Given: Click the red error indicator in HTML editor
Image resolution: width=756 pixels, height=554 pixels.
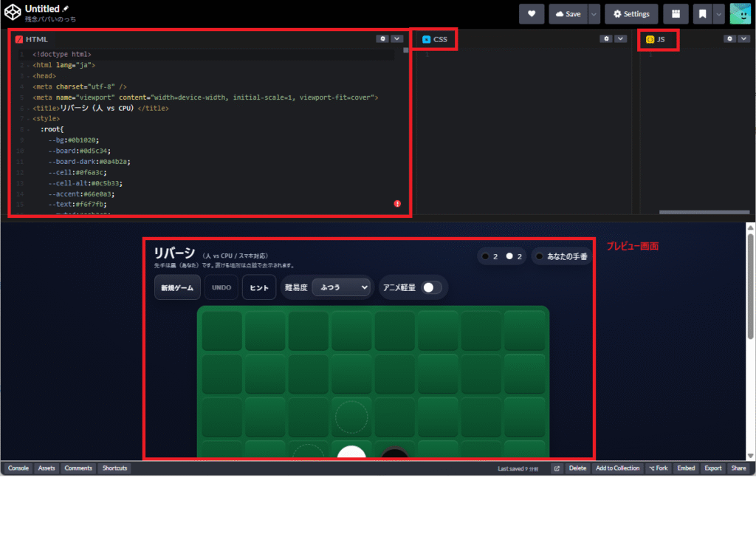Looking at the screenshot, I should [x=397, y=203].
